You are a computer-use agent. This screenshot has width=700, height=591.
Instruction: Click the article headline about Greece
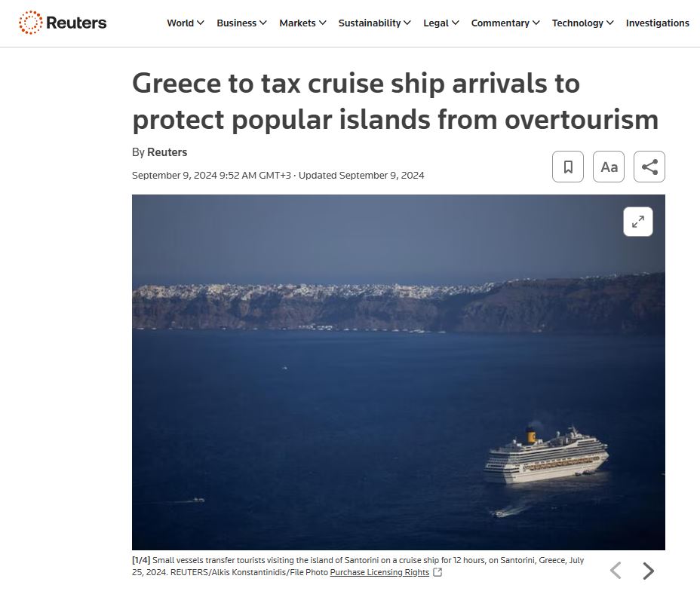tap(395, 101)
